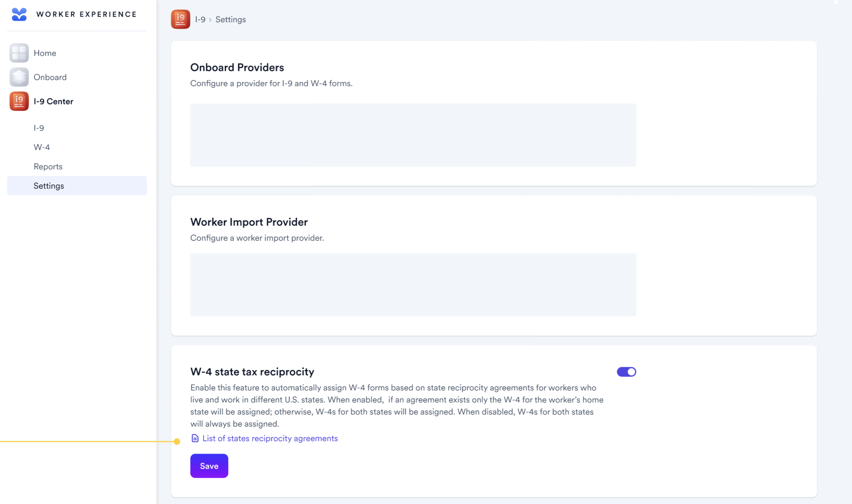Click the Onboard Providers configuration panel
Viewport: 852px width, 504px height.
(413, 135)
